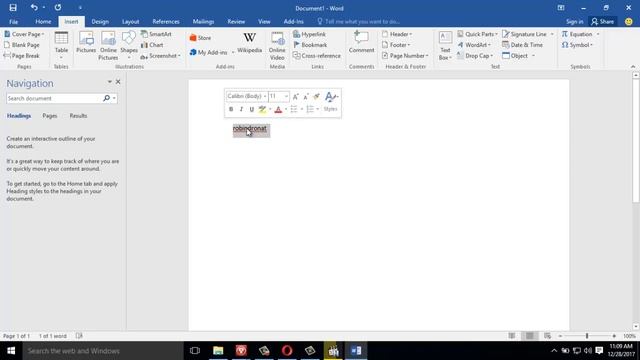The height and width of the screenshot is (360, 640).
Task: Add a new Comment
Action: pyautogui.click(x=361, y=42)
